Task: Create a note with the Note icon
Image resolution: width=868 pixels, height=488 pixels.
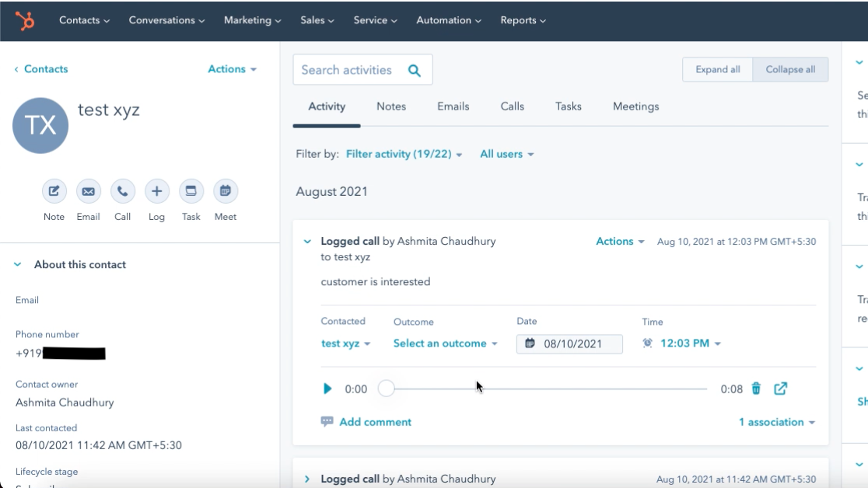Action: click(54, 191)
